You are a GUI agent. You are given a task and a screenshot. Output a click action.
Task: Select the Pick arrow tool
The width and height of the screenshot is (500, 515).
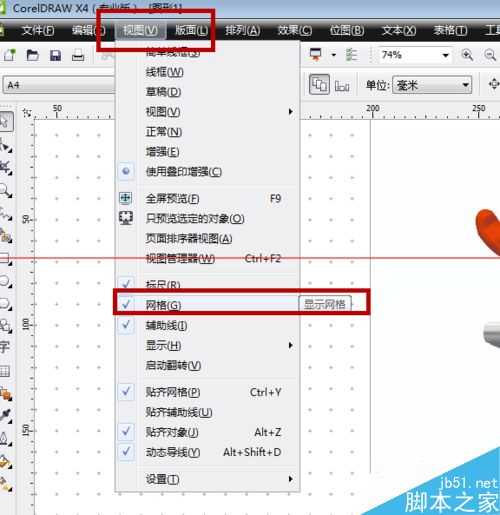5,122
